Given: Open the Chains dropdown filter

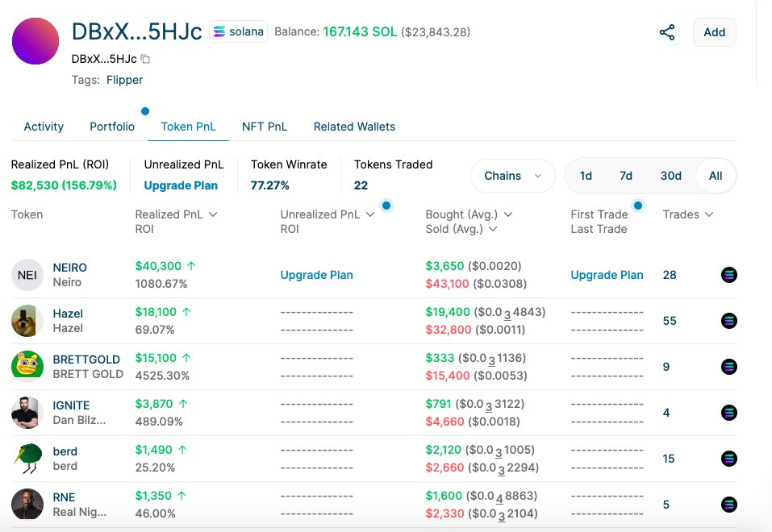Looking at the screenshot, I should [x=512, y=176].
